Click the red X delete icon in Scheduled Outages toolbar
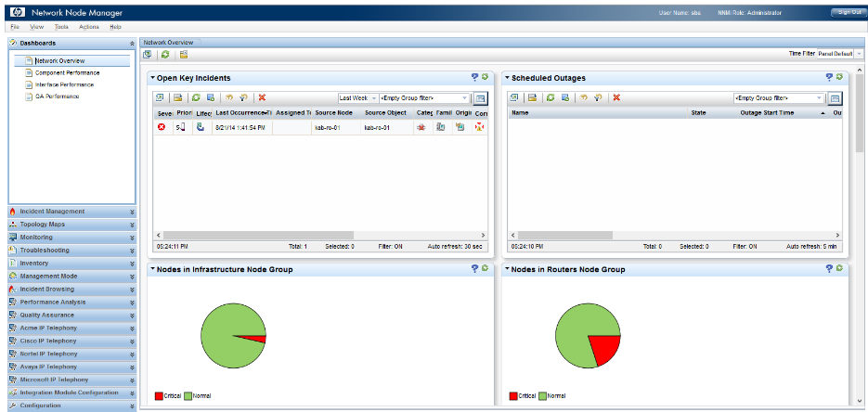 pos(616,97)
